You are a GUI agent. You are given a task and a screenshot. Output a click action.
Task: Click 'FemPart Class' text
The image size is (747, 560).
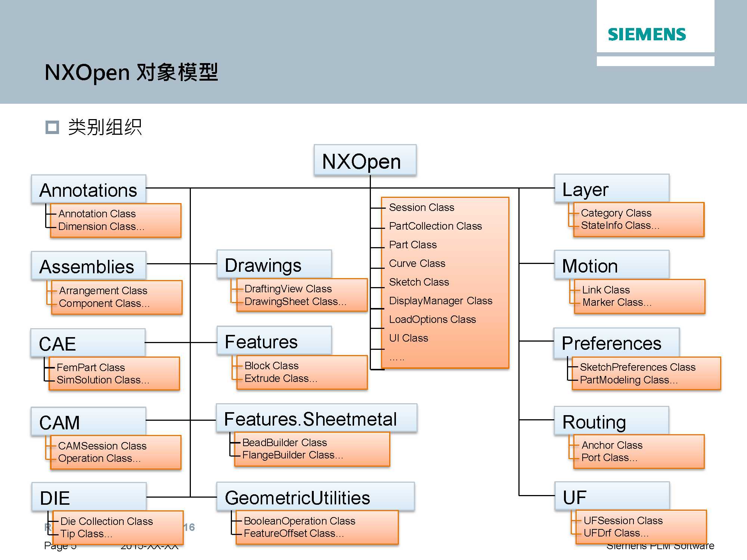click(91, 367)
